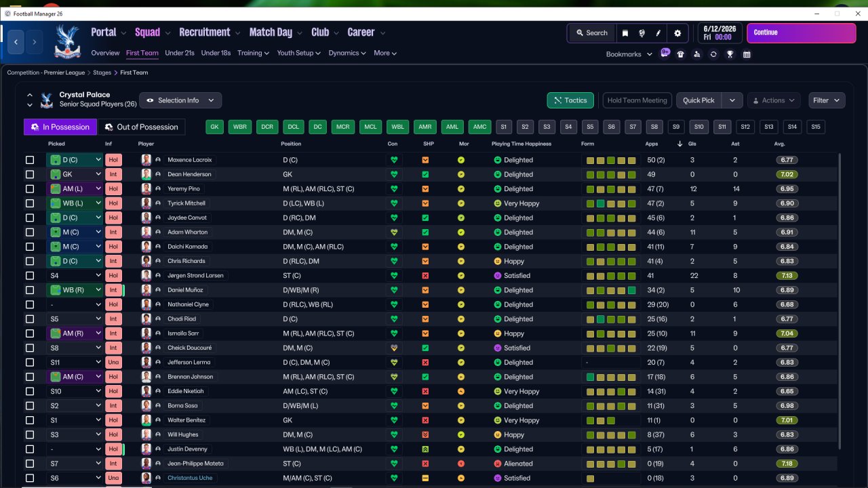
Task: Click the shirt squad shortcut icon
Action: [x=681, y=54]
